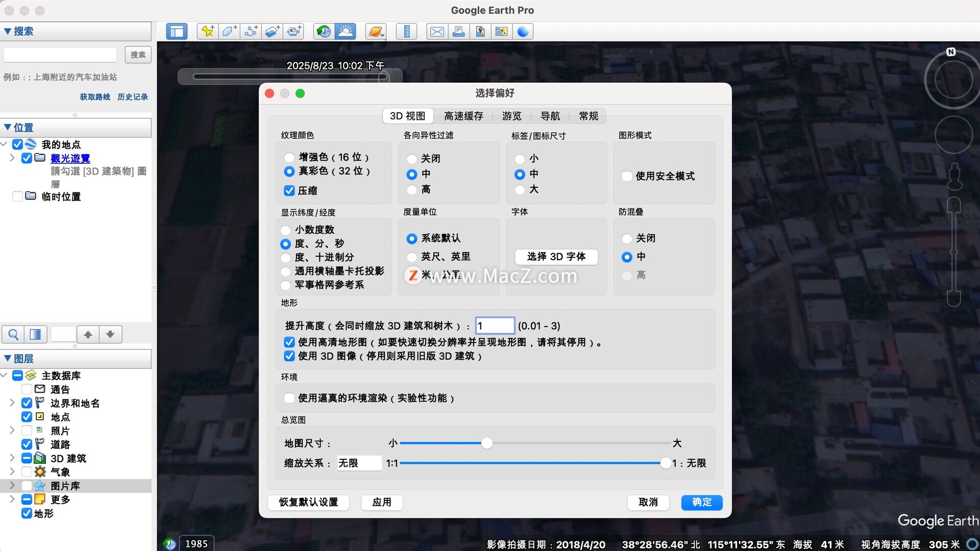Screen dimensions: 980x551
Task: Expand the 边界和地名 layer arrow
Action: click(x=12, y=403)
